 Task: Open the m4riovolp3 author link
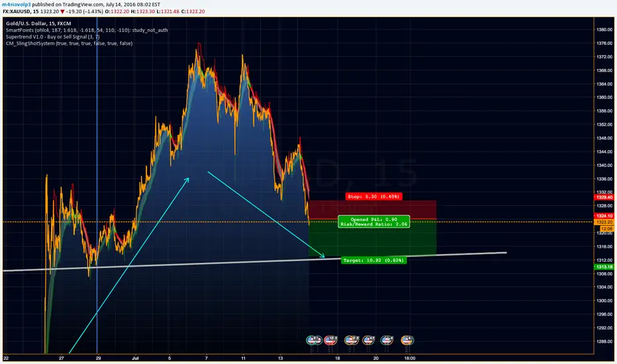click(x=17, y=5)
